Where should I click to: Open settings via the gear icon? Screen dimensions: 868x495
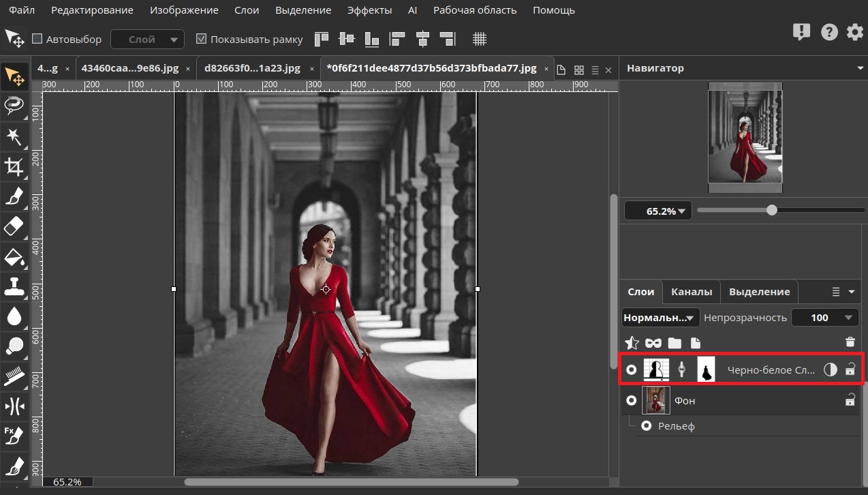854,32
